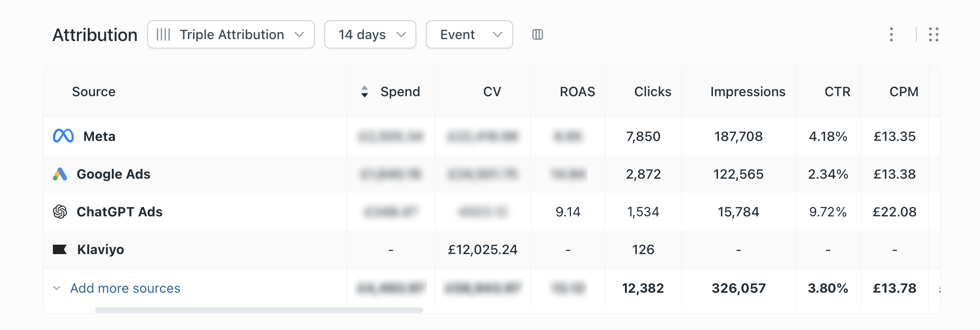This screenshot has width=980, height=330.
Task: Click Google Ads clicks value 2,872
Action: [x=643, y=174]
